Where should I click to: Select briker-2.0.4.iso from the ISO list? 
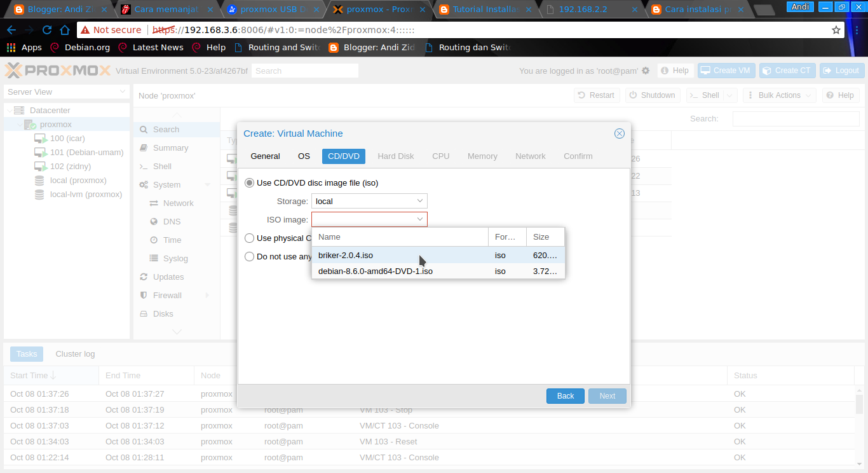346,255
